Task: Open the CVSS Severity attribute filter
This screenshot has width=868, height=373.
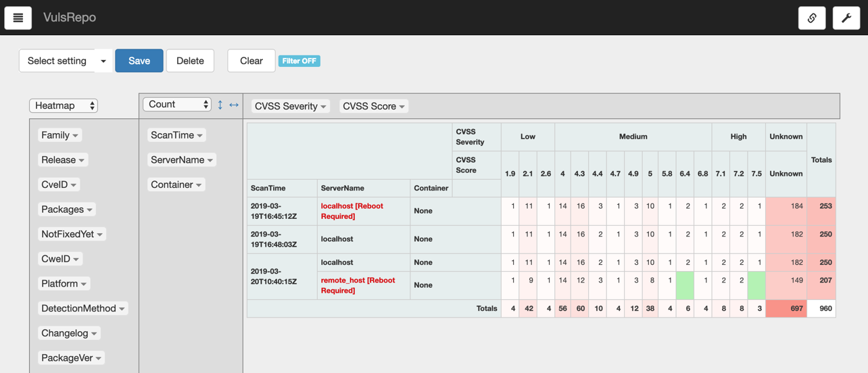Action: pyautogui.click(x=290, y=106)
